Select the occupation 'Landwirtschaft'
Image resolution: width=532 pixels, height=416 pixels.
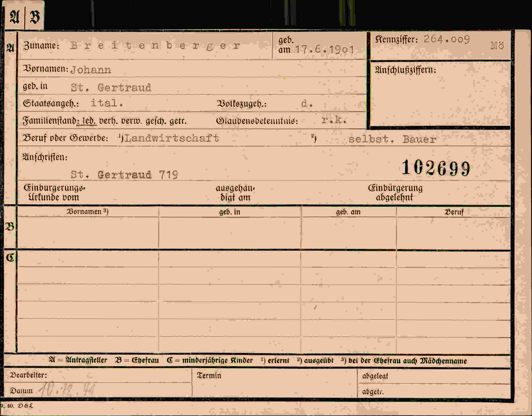coord(172,138)
